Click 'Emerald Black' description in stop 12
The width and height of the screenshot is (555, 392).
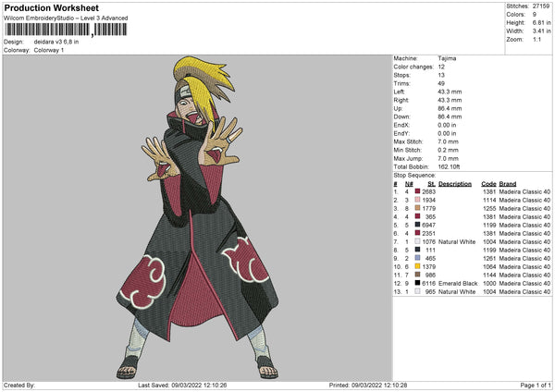click(x=458, y=284)
